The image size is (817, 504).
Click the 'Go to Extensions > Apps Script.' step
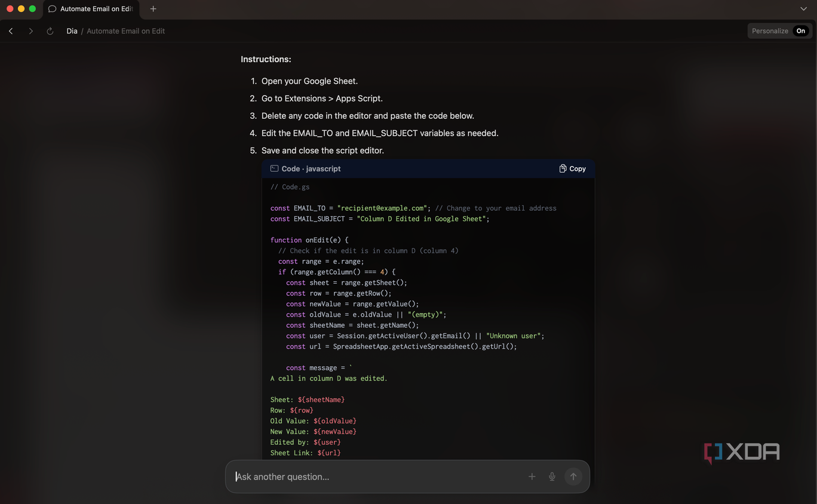[x=322, y=99]
